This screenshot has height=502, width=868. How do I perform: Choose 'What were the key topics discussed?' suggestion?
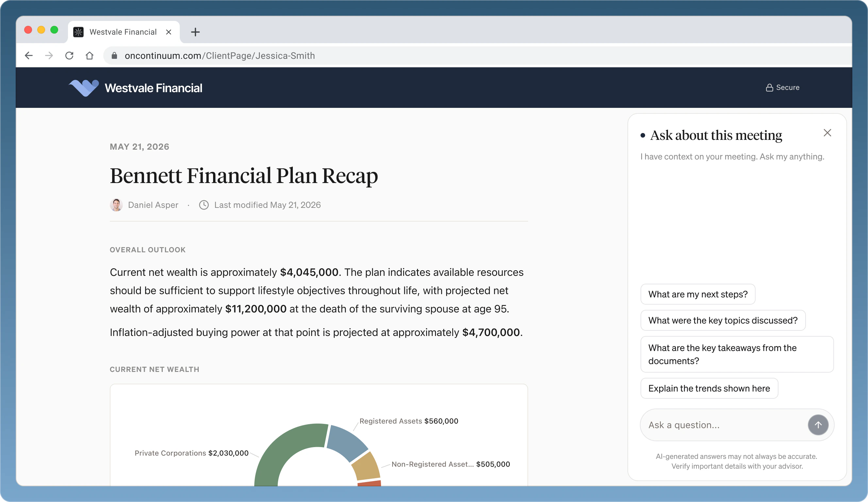point(723,320)
